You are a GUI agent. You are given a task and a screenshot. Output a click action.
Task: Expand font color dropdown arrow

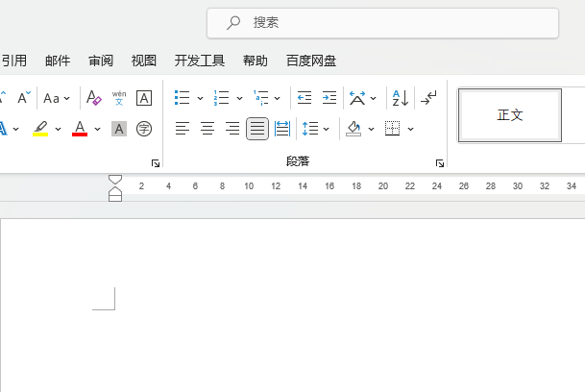[x=97, y=129]
